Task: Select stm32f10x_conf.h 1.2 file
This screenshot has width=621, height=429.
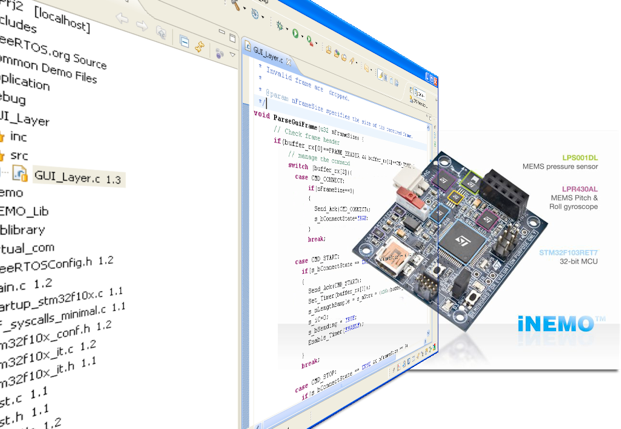Action: [55, 335]
